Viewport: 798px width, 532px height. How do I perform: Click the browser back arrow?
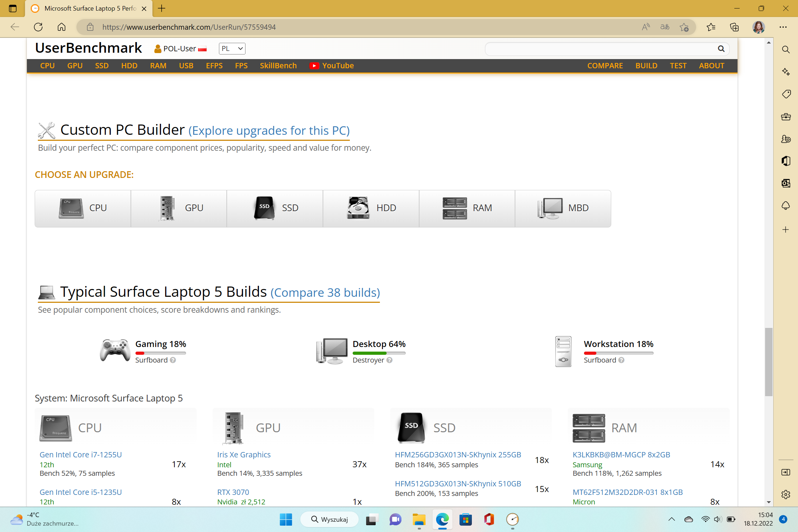pyautogui.click(x=15, y=27)
